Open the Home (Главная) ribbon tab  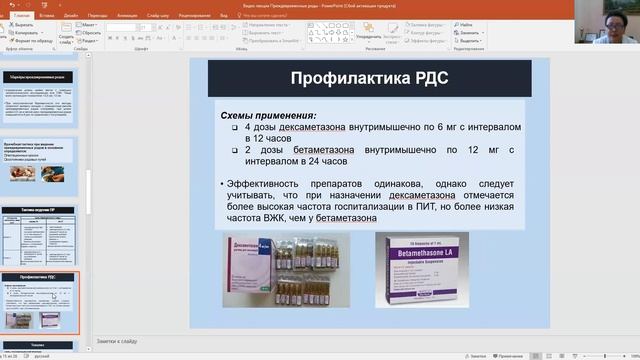22,16
